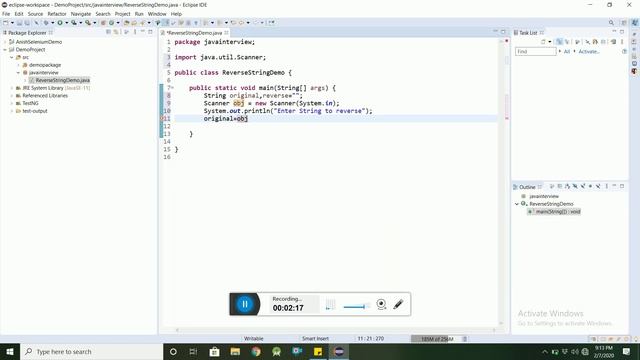640x360 pixels.
Task: Open the Window menu
Action: [x=157, y=14]
